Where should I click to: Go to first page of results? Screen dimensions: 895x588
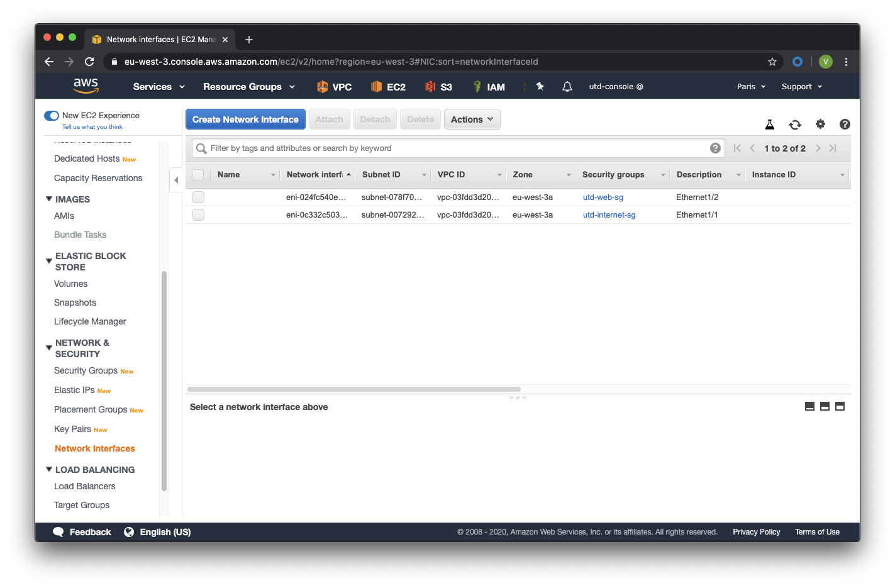[737, 148]
